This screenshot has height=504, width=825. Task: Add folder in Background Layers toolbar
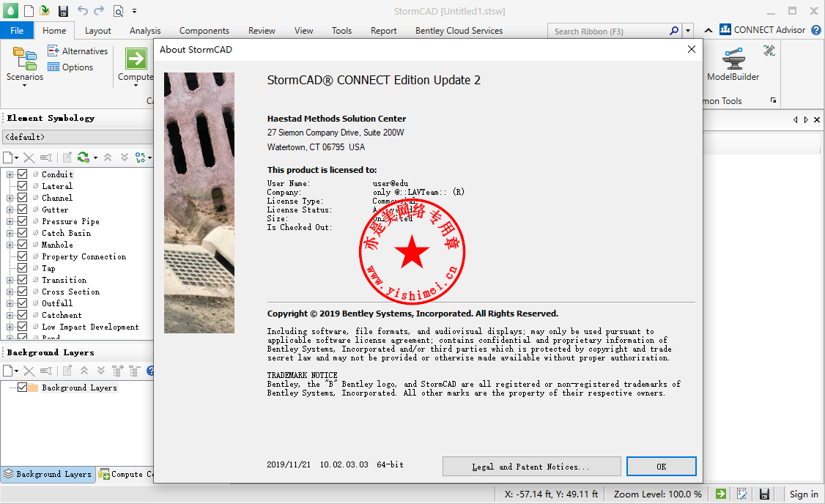coord(118,371)
